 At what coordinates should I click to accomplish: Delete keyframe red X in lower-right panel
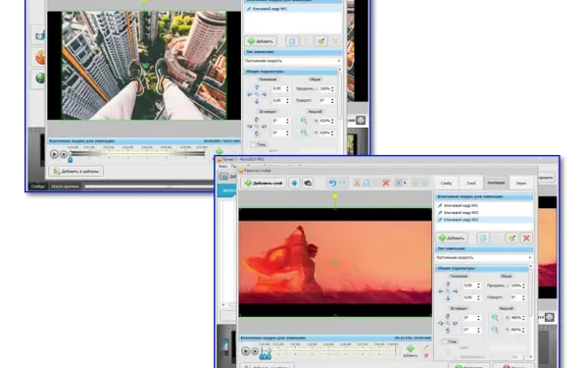pos(526,238)
